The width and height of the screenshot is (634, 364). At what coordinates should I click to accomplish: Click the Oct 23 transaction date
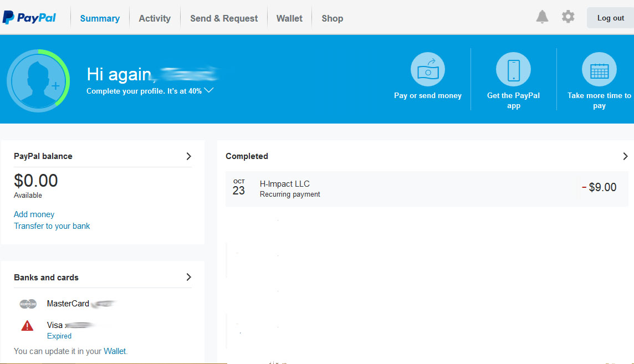coord(238,187)
